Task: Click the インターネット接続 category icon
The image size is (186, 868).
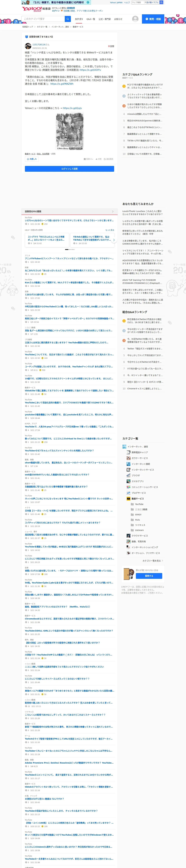Action: coord(129,464)
